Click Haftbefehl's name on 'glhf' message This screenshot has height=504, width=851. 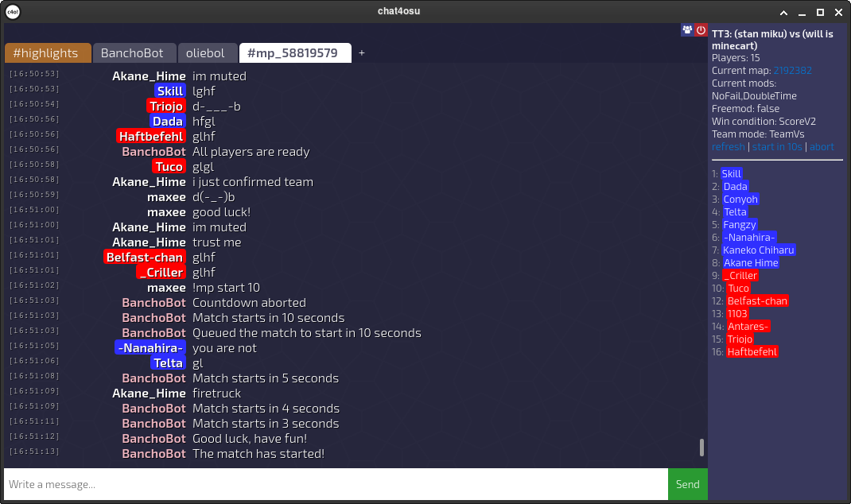coord(151,137)
